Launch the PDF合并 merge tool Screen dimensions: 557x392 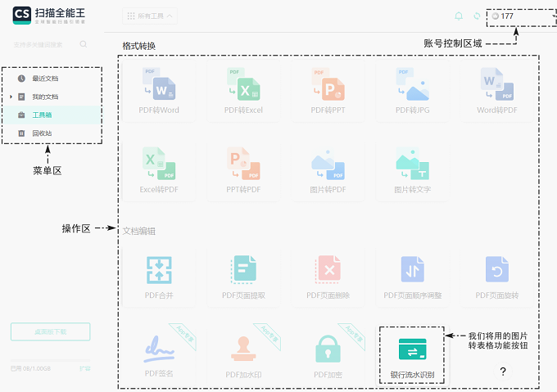[159, 277]
